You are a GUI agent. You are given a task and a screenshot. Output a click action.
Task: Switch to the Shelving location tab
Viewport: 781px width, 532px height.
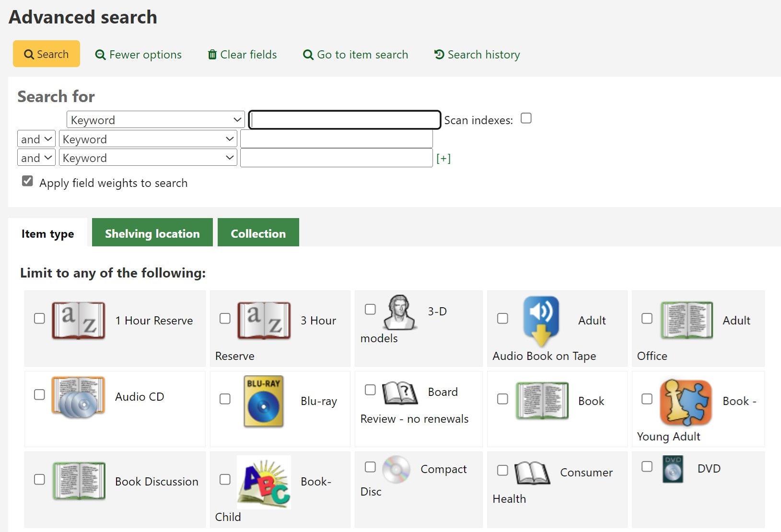152,233
